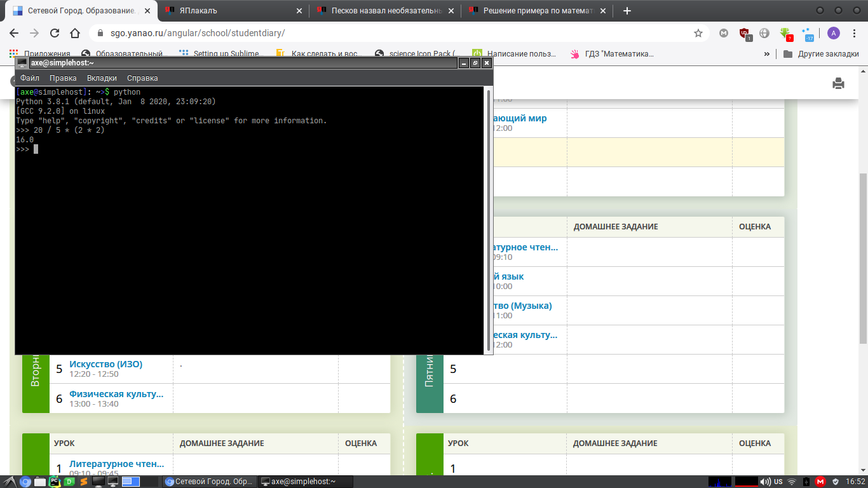Open the Искусство (ИЗО) lesson link
This screenshot has height=488, width=868.
pos(105,364)
